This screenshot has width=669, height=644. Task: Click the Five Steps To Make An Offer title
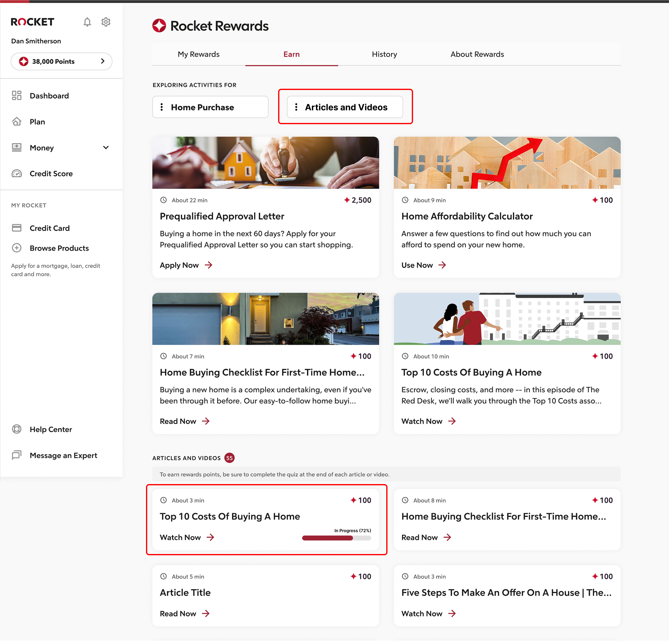tap(507, 593)
